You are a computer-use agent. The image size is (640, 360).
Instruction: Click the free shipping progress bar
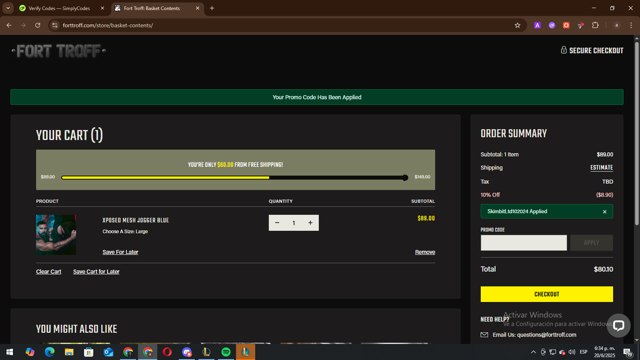point(235,178)
